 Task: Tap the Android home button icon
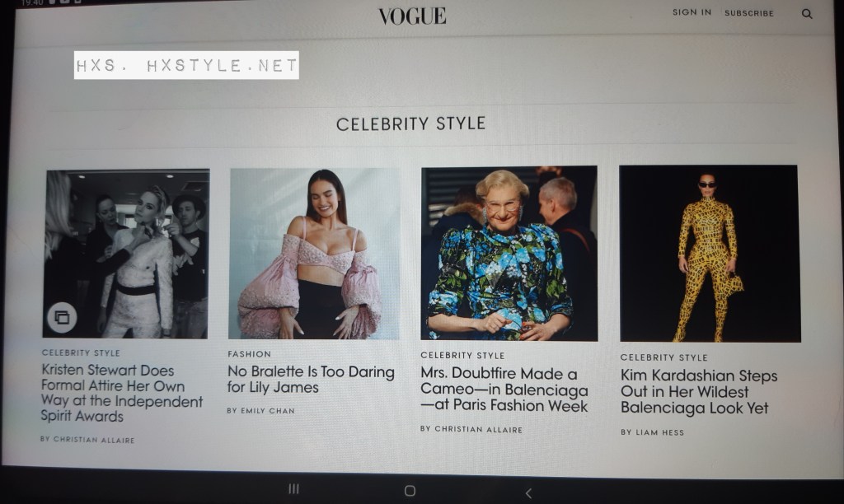coord(410,491)
